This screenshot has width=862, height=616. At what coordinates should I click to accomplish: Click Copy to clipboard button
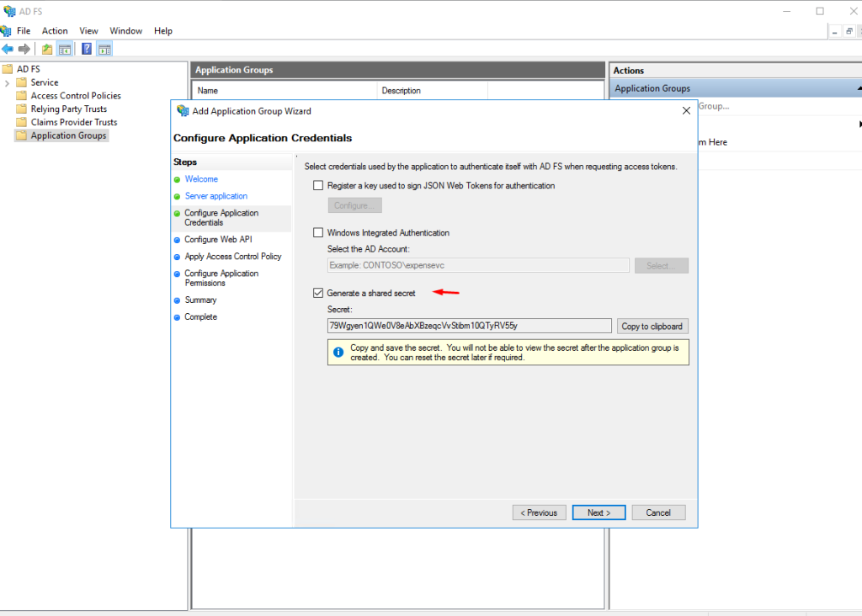tap(652, 327)
